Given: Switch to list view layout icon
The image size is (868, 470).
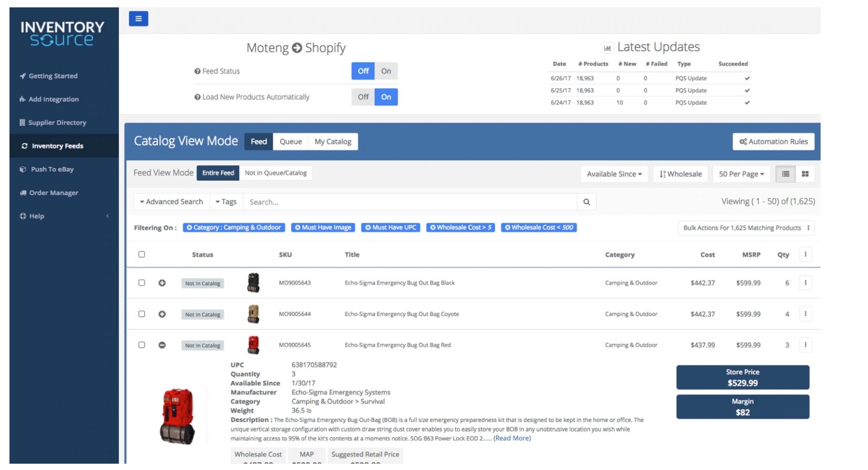Looking at the screenshot, I should [785, 174].
